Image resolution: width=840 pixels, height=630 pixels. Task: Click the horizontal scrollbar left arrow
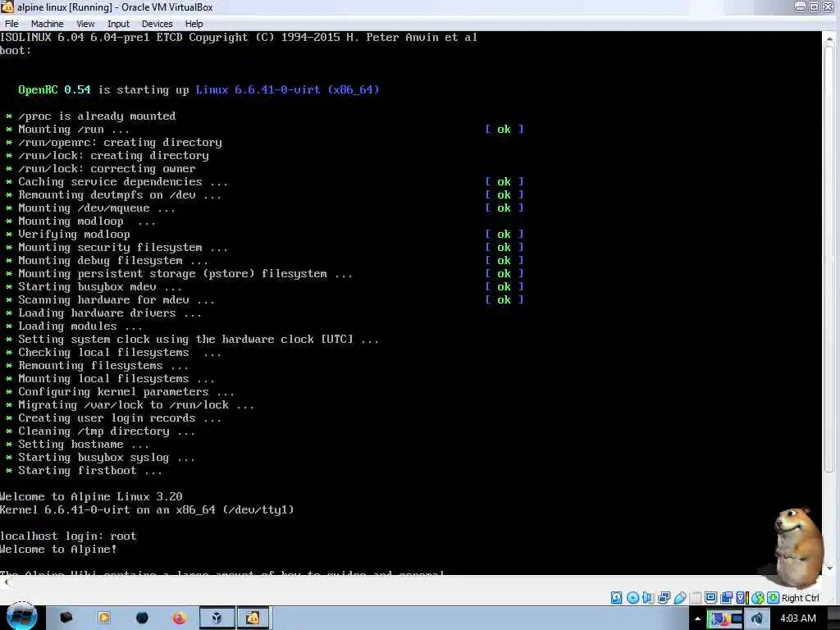pyautogui.click(x=6, y=582)
